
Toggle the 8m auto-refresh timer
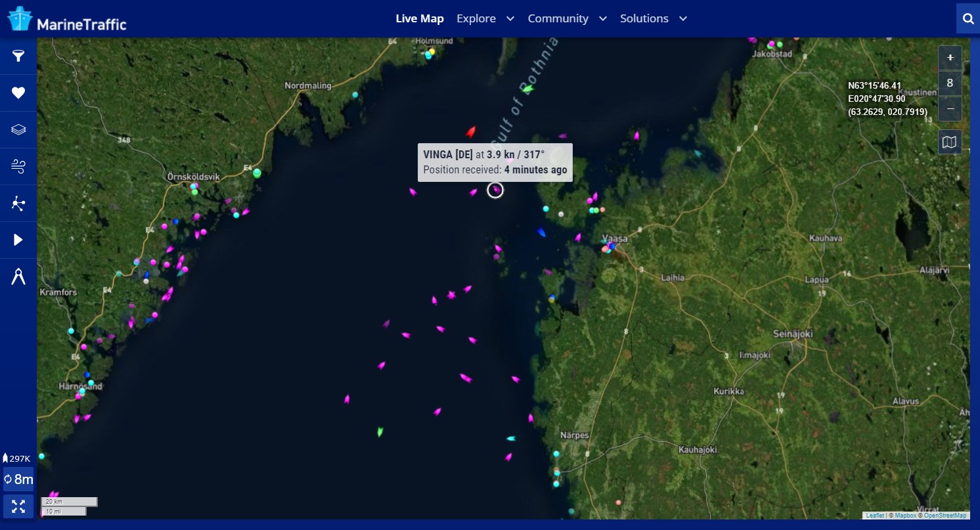[x=18, y=479]
